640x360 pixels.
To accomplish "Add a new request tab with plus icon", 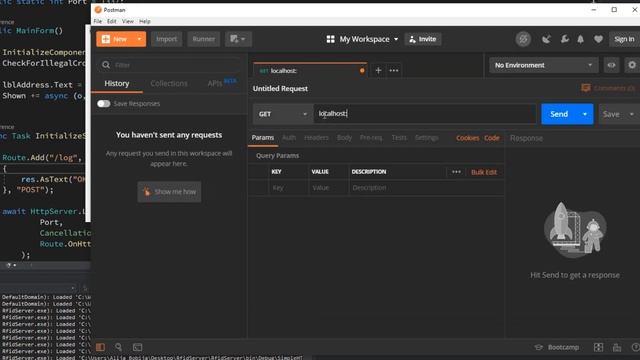I will (x=378, y=71).
